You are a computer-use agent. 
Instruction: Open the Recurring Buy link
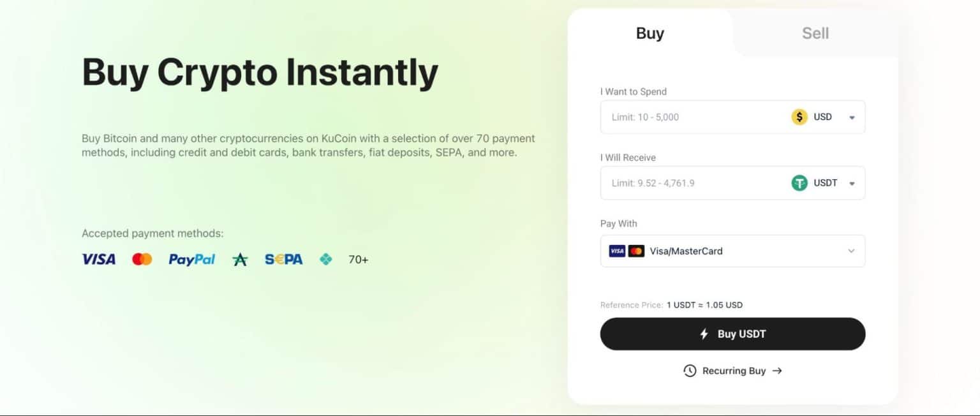(734, 370)
